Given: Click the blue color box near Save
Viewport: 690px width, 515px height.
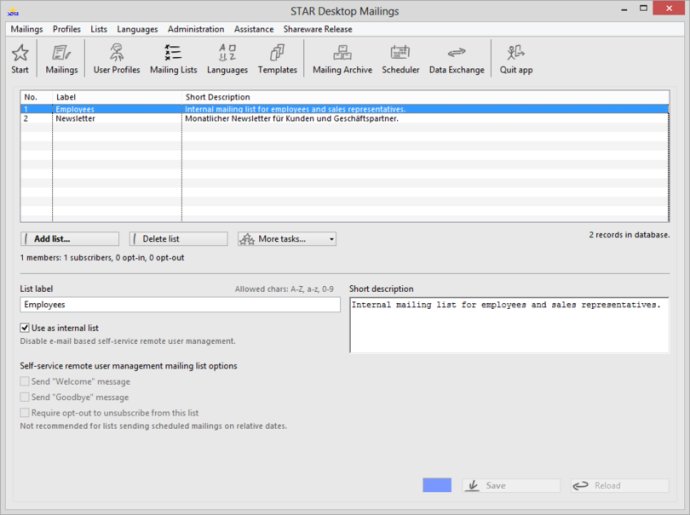Looking at the screenshot, I should [x=437, y=485].
